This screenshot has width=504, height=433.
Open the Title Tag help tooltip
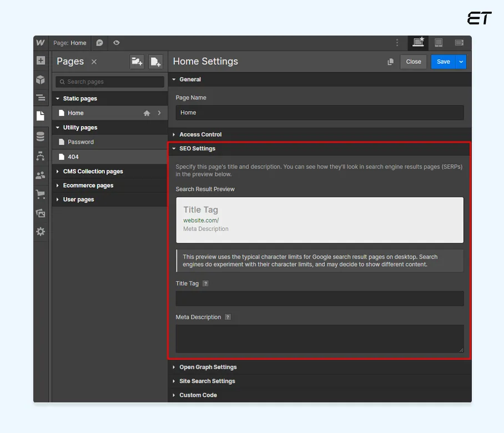(x=206, y=284)
